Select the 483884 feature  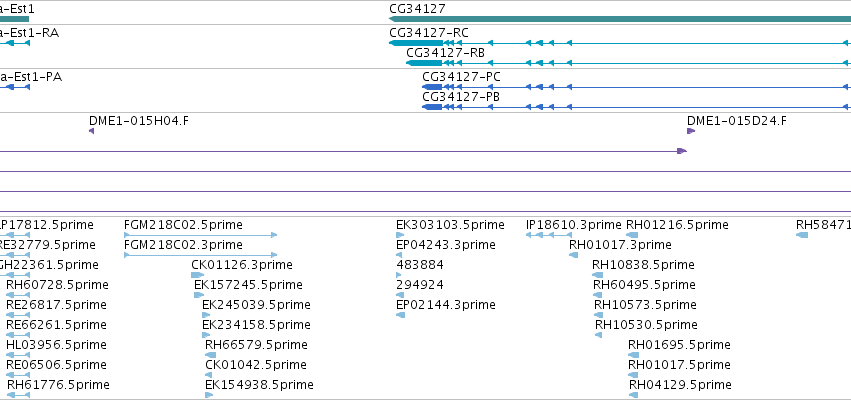point(399,275)
